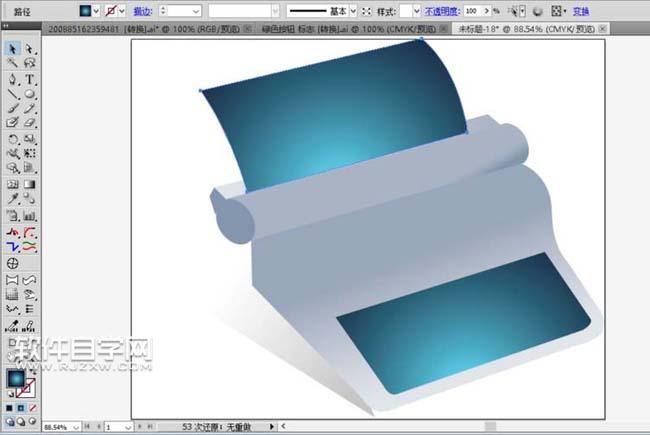Open status bar undo info flyout arrow
This screenshot has height=435, width=650.
[x=272, y=426]
